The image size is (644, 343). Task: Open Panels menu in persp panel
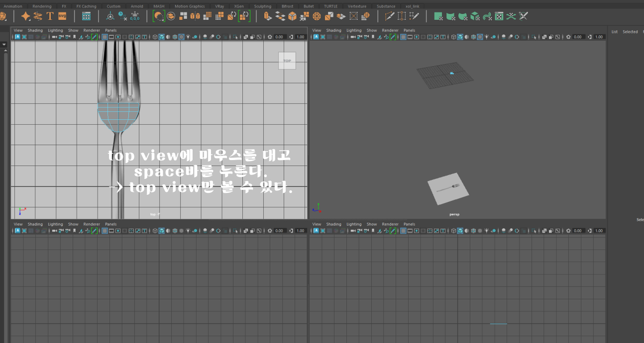click(409, 30)
